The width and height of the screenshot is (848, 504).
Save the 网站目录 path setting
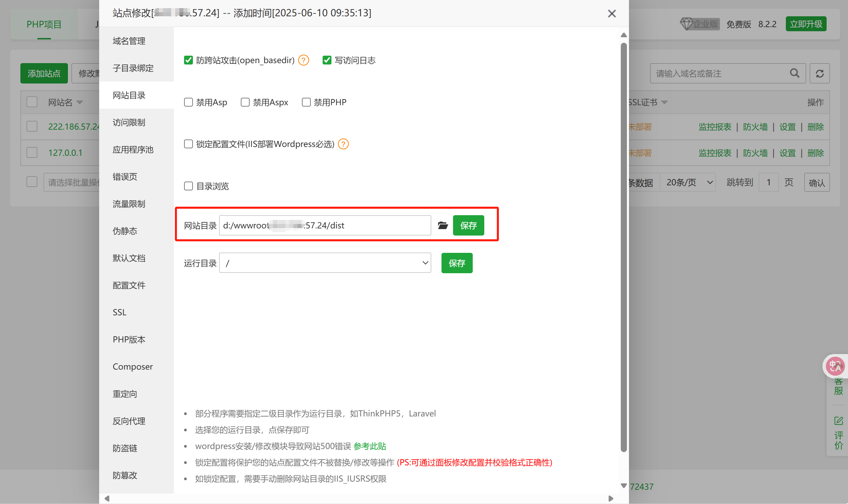(x=468, y=225)
